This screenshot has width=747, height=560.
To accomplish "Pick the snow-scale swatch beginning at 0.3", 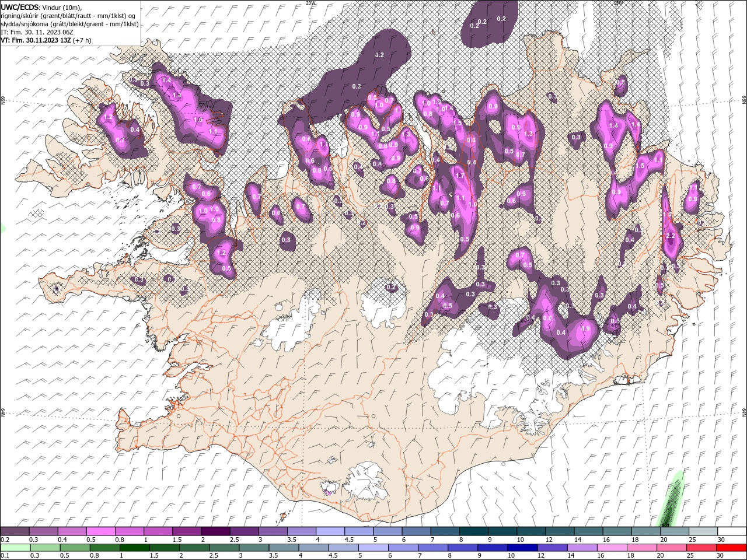I will tap(44, 531).
